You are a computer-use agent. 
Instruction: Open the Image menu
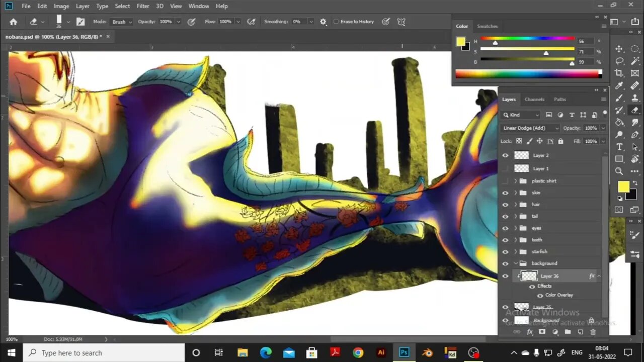(61, 6)
